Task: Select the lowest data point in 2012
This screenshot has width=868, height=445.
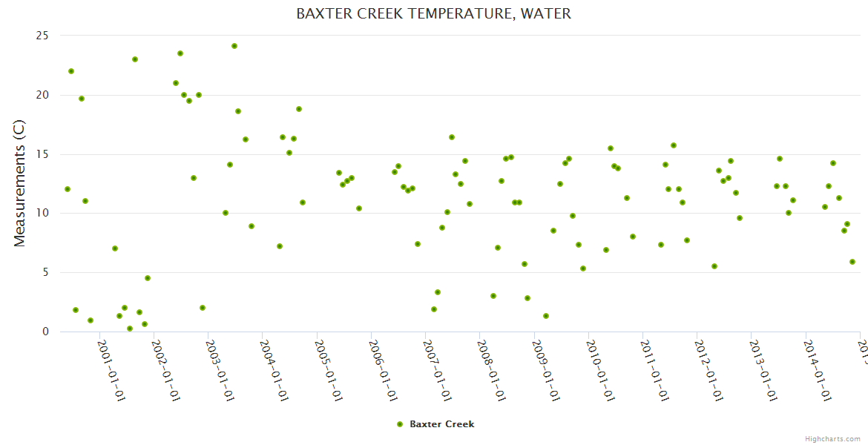Action: pyautogui.click(x=714, y=266)
